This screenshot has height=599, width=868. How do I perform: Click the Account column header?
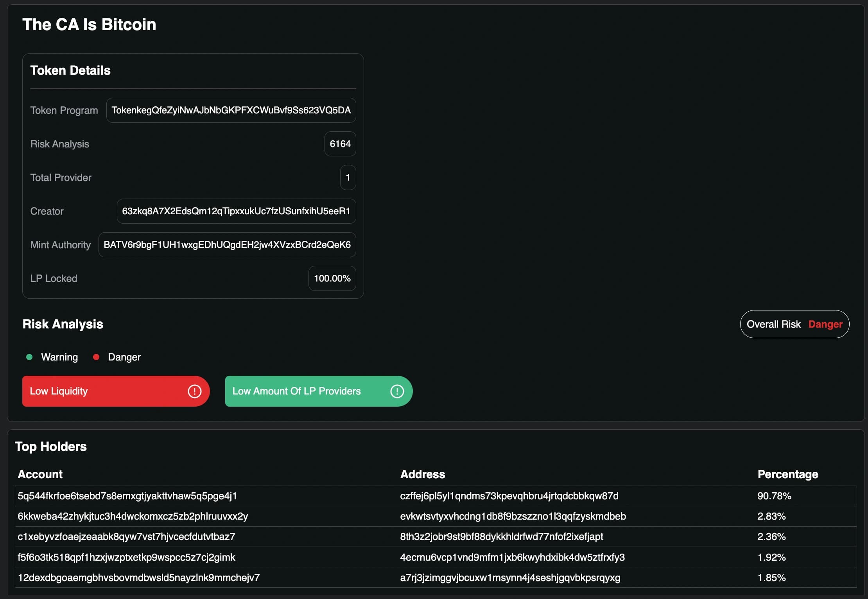tap(40, 474)
